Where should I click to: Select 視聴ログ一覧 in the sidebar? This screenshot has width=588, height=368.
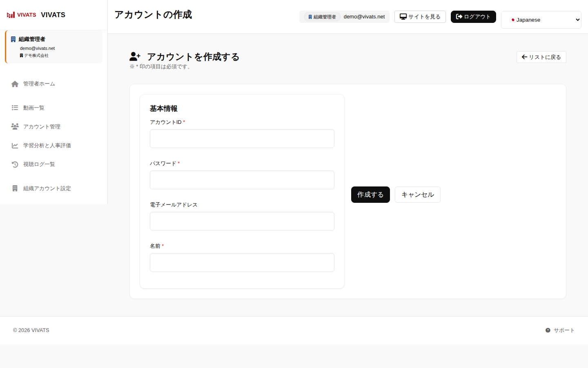tap(53, 164)
